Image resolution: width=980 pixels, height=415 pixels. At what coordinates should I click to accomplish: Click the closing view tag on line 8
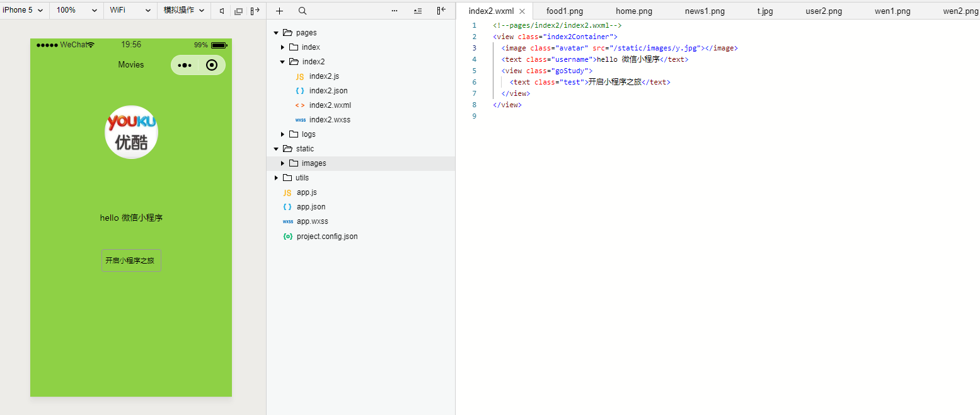(507, 105)
